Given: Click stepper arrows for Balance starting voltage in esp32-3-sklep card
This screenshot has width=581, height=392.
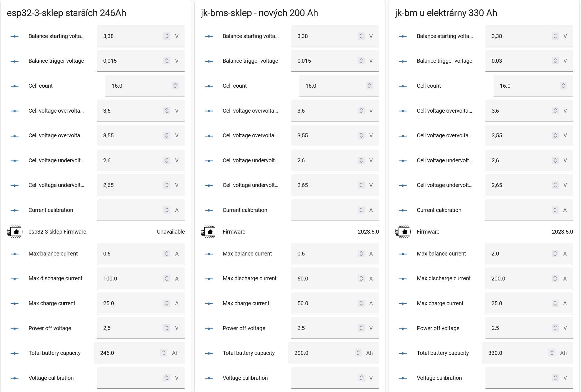Looking at the screenshot, I should [x=167, y=36].
